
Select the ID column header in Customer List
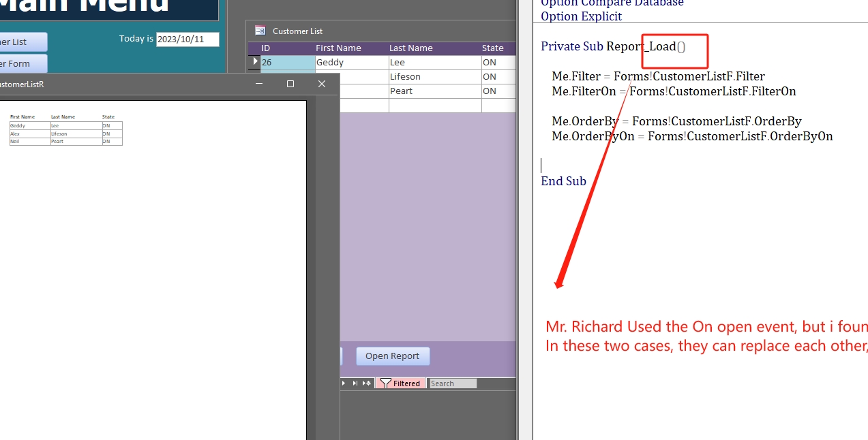(x=266, y=48)
